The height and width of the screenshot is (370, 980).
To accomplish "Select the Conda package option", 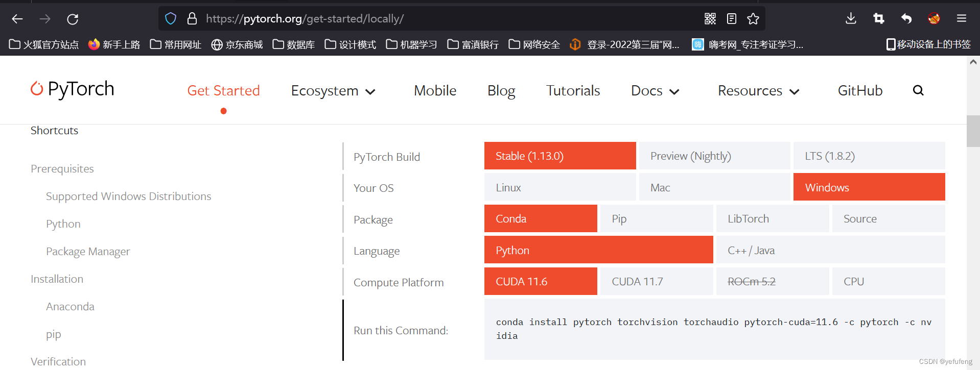I will [x=541, y=218].
